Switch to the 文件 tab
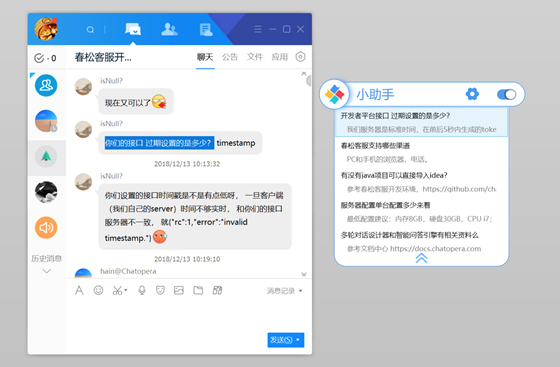The width and height of the screenshot is (560, 367). click(x=255, y=57)
